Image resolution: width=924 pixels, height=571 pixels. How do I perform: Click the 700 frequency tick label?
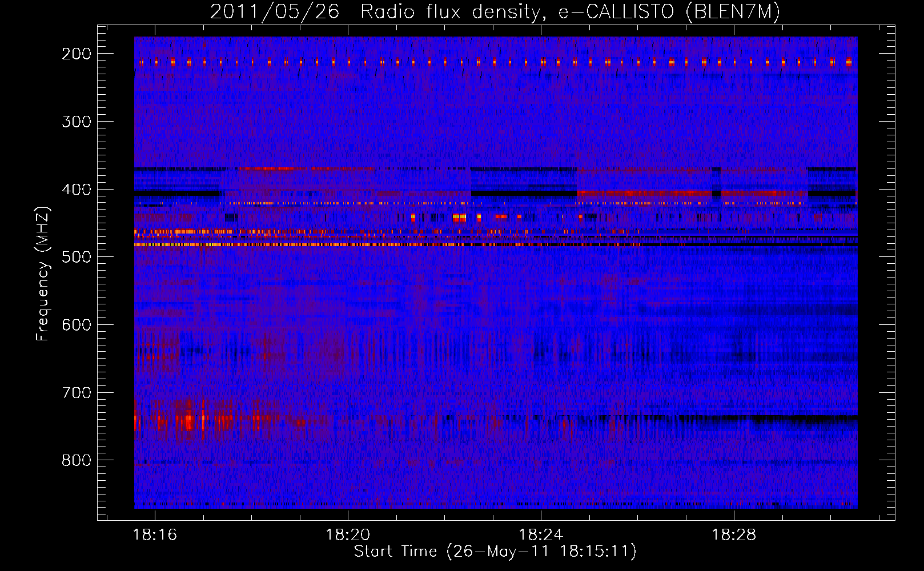tap(77, 393)
